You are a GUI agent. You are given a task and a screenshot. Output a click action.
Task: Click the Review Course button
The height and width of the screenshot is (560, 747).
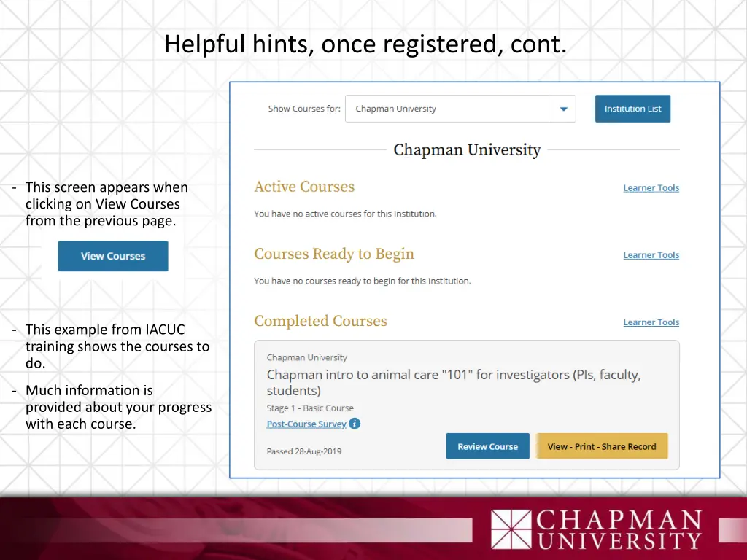487,446
